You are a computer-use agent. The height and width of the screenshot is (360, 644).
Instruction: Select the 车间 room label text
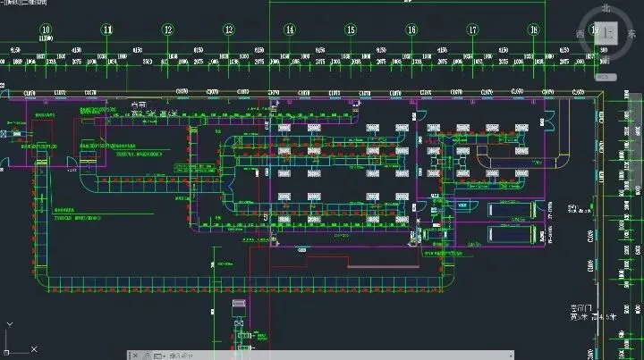139,105
